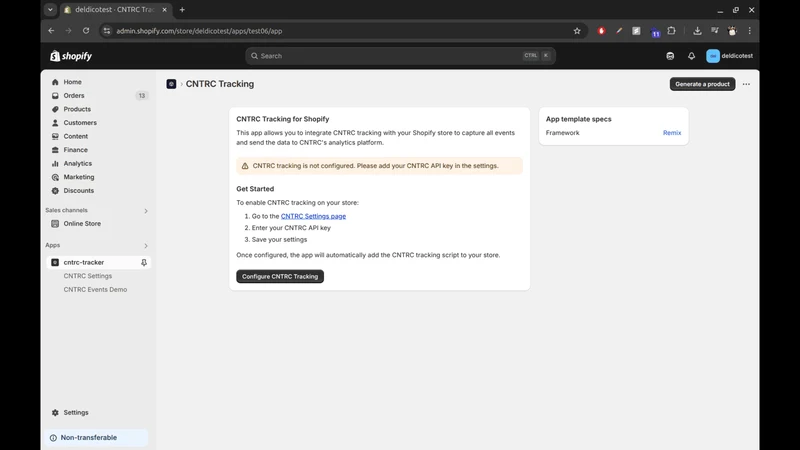Click the Shopify logo
This screenshot has width=800, height=450.
point(71,56)
